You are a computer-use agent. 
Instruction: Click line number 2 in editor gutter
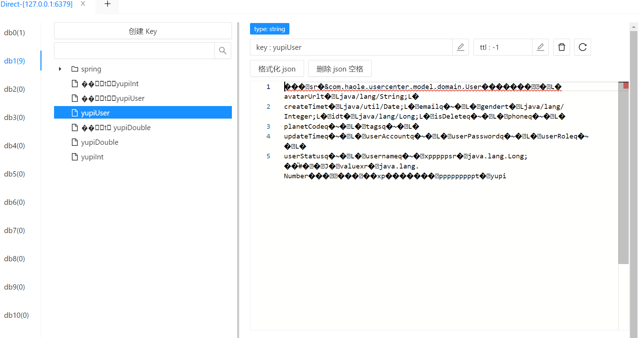click(x=268, y=107)
